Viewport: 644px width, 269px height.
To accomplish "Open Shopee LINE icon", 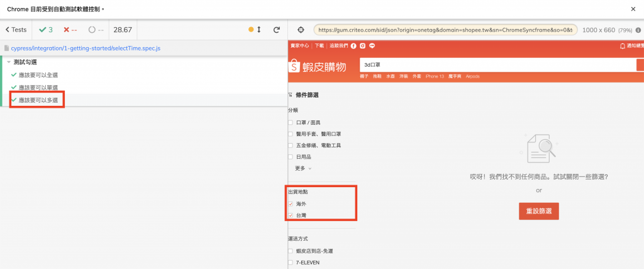I will (372, 45).
